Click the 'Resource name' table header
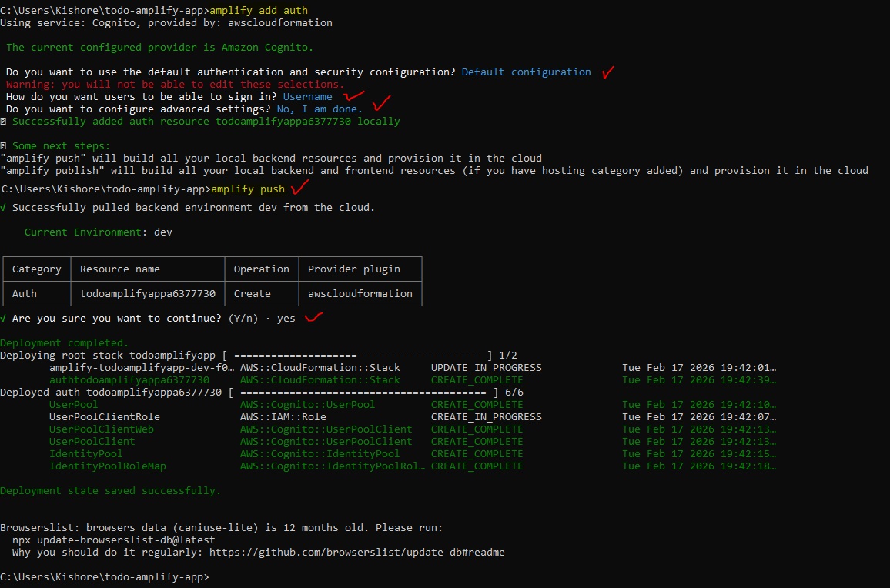890x588 pixels. pyautogui.click(x=120, y=269)
